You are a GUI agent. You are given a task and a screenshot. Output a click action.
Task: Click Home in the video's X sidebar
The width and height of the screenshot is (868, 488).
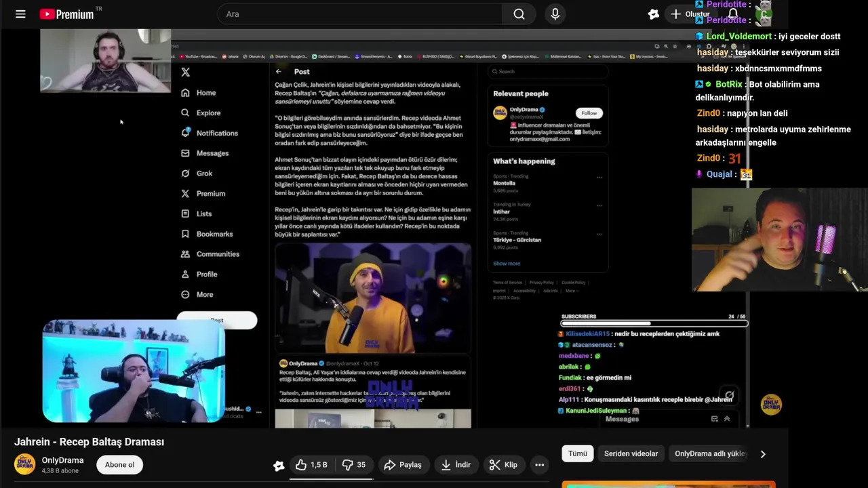(x=199, y=93)
